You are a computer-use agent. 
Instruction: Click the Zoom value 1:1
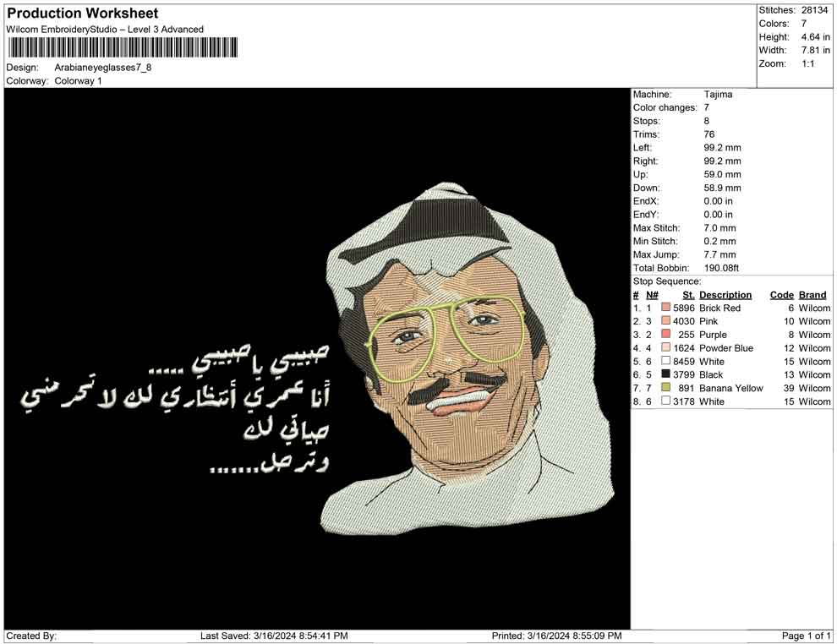tap(808, 63)
